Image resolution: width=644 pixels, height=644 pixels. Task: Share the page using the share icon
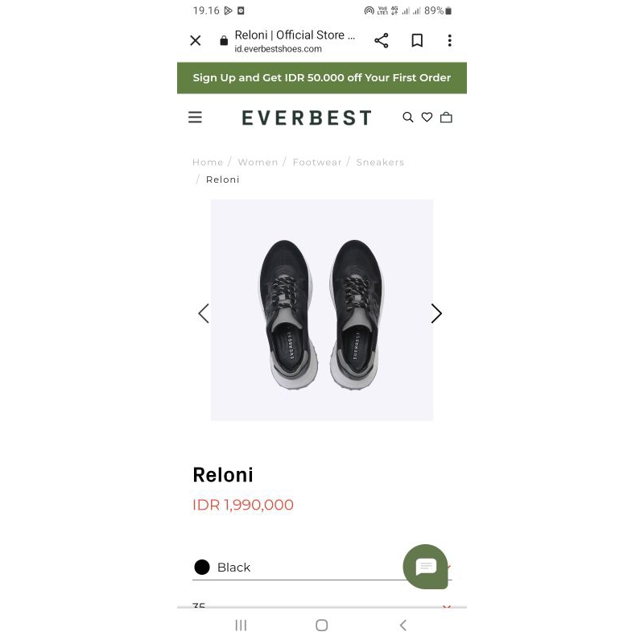point(381,40)
